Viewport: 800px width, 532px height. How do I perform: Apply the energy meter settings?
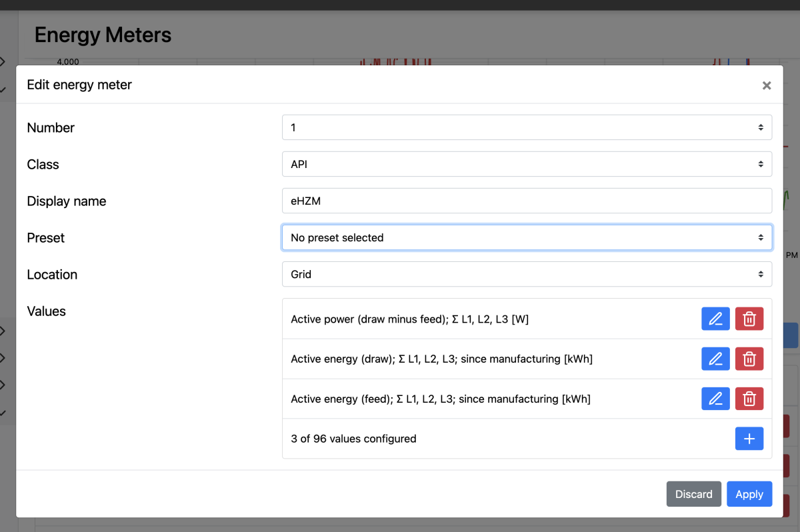point(749,494)
